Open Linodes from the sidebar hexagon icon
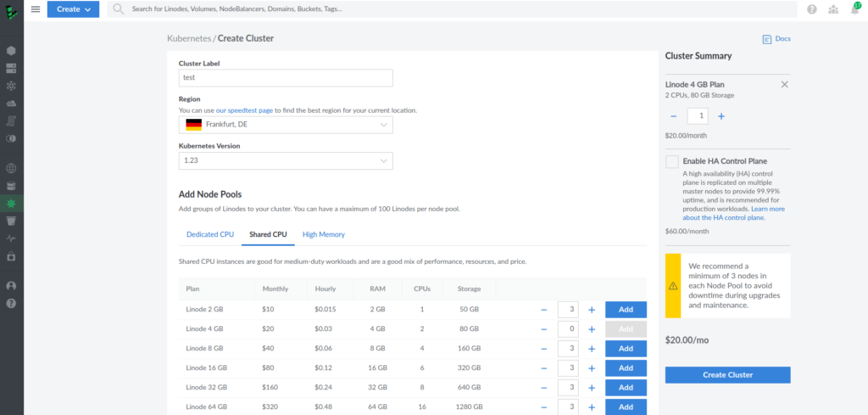The width and height of the screenshot is (868, 415). [11, 50]
